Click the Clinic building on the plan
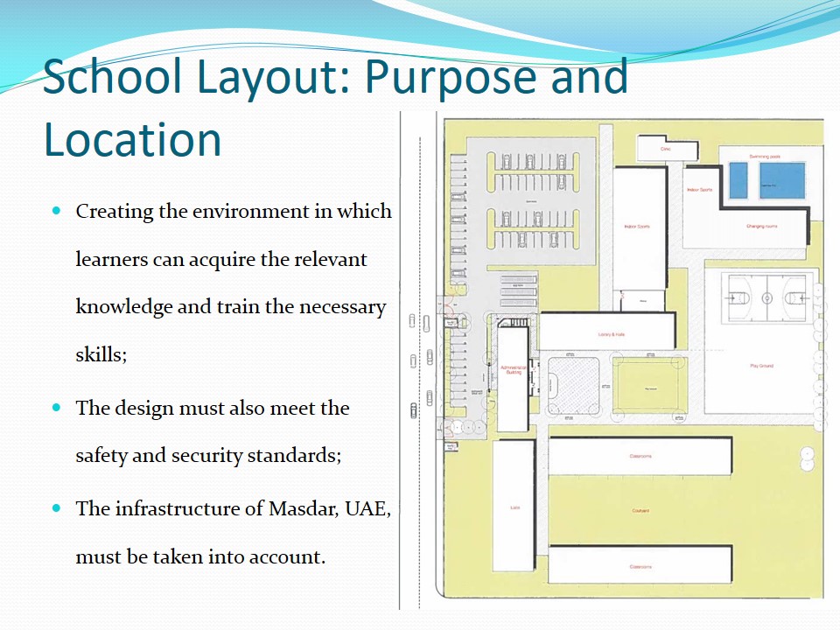Screen dimensions: 840x630 click(x=665, y=149)
